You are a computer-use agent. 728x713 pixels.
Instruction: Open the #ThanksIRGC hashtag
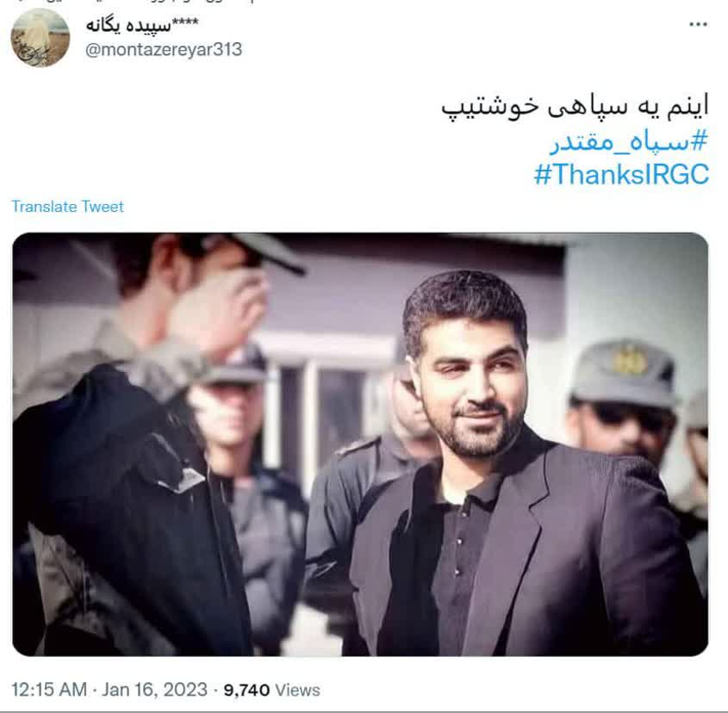[621, 175]
